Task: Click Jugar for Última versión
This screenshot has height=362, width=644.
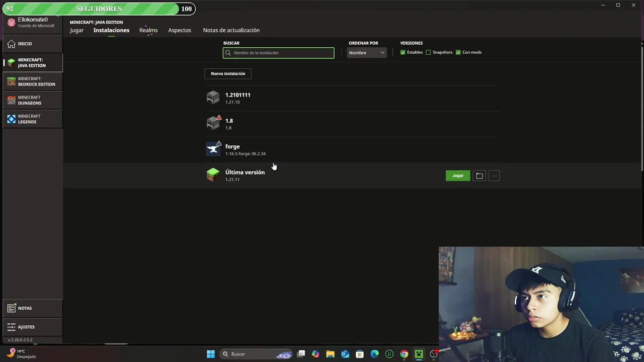Action: coord(458,175)
